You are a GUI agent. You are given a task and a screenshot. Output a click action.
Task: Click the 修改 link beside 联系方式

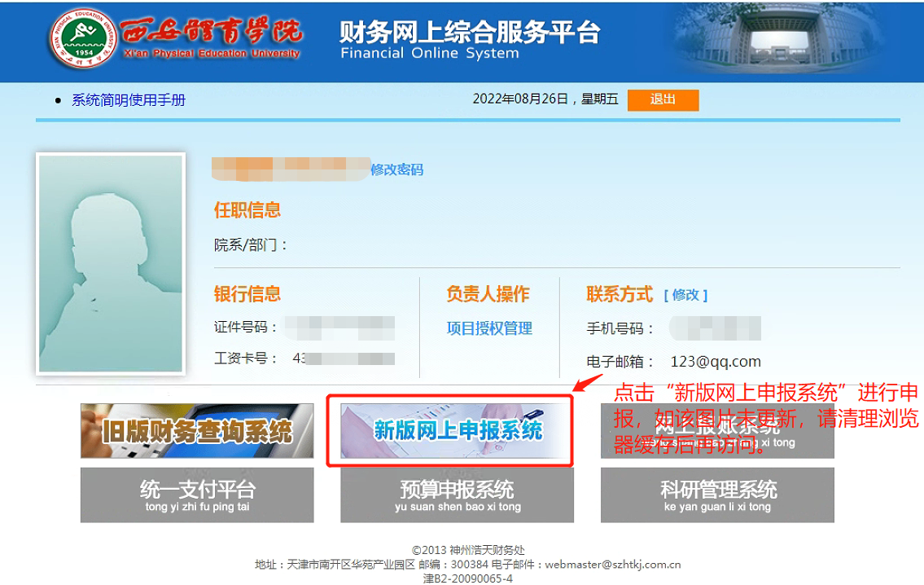tap(685, 295)
